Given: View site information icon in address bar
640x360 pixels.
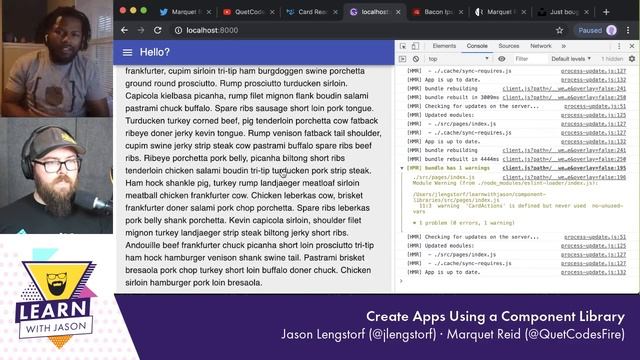Looking at the screenshot, I should (178, 30).
